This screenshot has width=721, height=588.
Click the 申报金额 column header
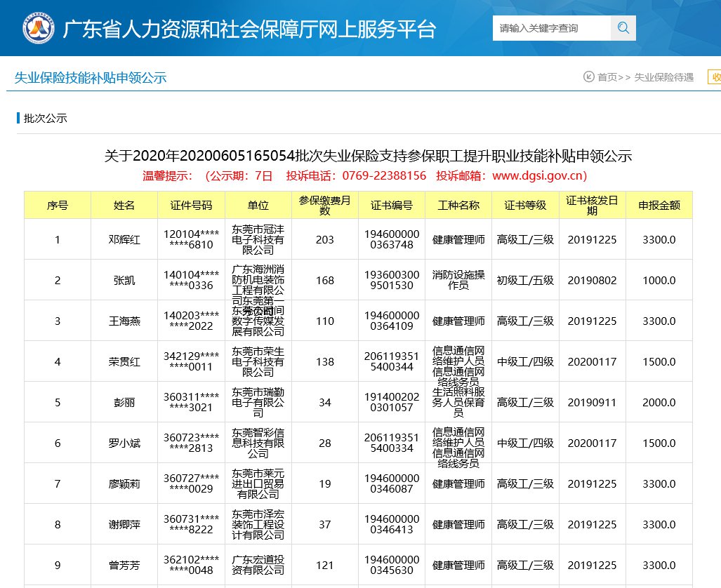coord(659,205)
